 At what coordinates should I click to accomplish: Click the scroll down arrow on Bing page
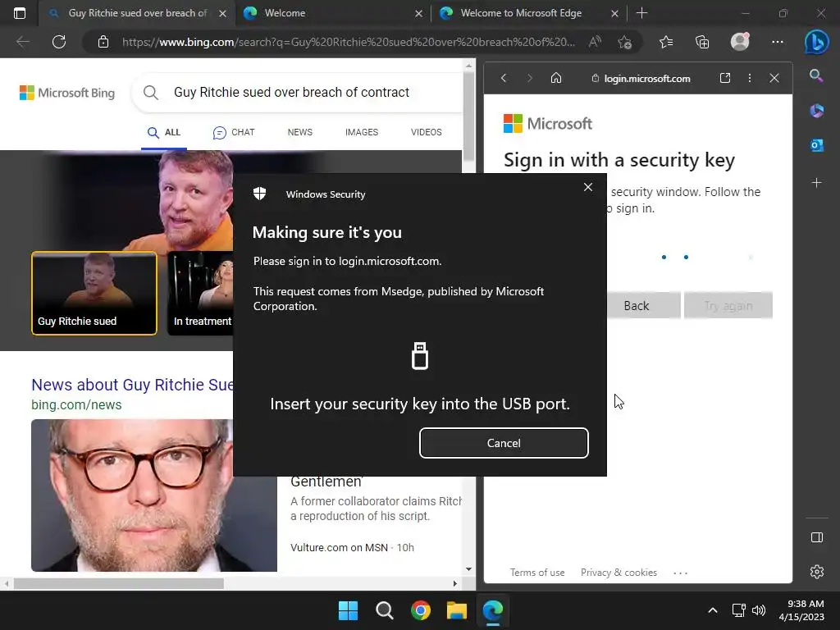tap(468, 569)
